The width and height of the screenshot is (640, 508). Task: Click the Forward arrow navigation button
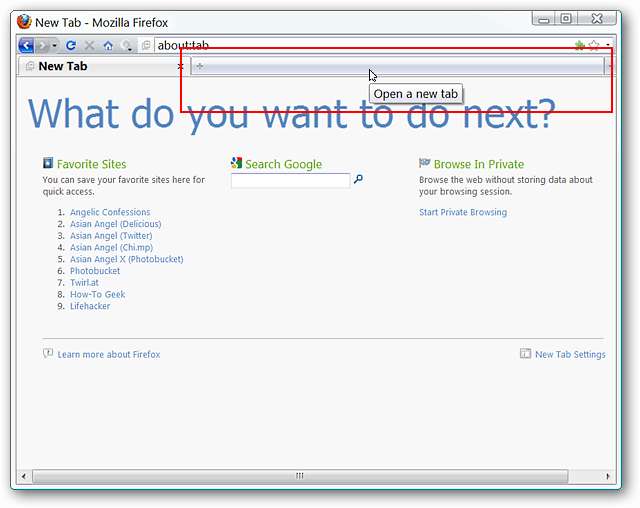(x=43, y=46)
